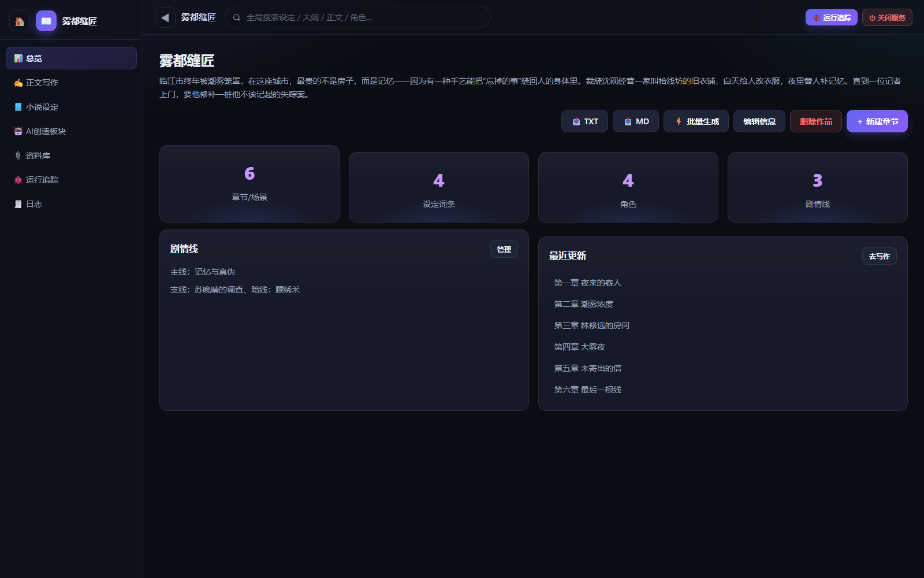
Task: Click the 主线:记忆与真伪 plot line
Action: click(203, 272)
